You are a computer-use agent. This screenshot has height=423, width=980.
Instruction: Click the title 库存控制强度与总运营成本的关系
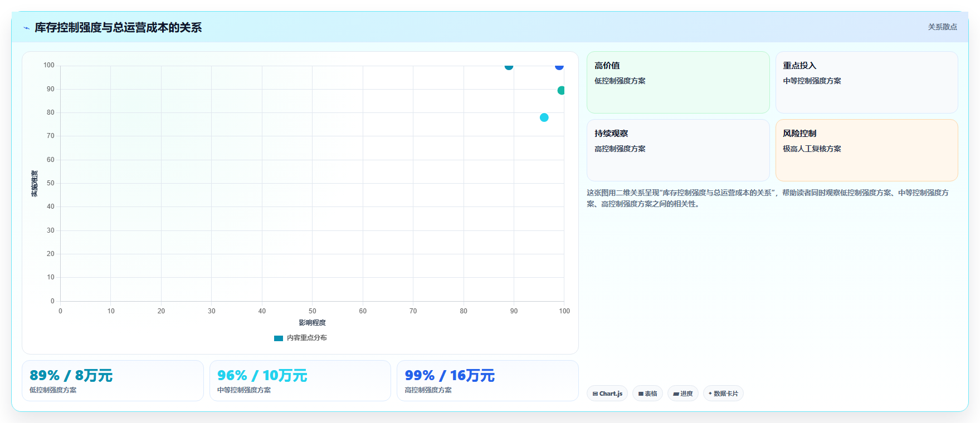pos(118,27)
